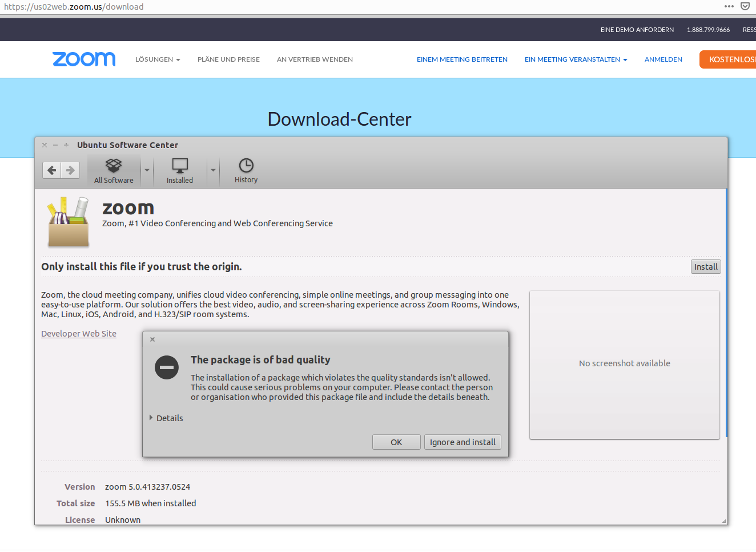Click the ANMELDEN link
The image size is (756, 552).
pyautogui.click(x=663, y=59)
